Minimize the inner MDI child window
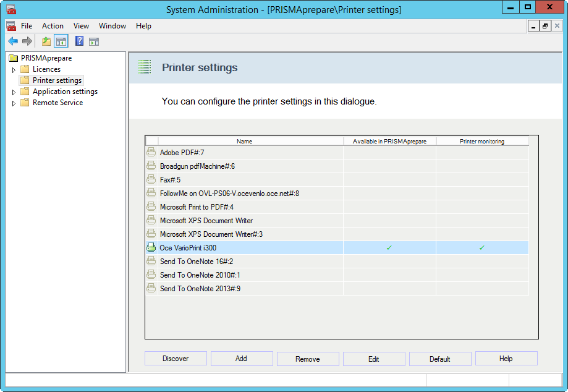 [x=533, y=26]
